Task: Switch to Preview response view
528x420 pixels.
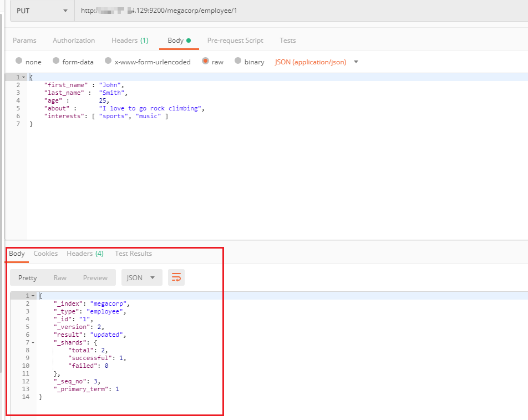Action: point(95,278)
